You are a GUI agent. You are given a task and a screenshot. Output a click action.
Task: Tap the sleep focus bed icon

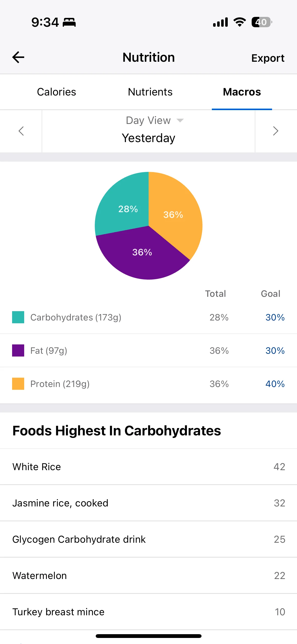coord(69,22)
